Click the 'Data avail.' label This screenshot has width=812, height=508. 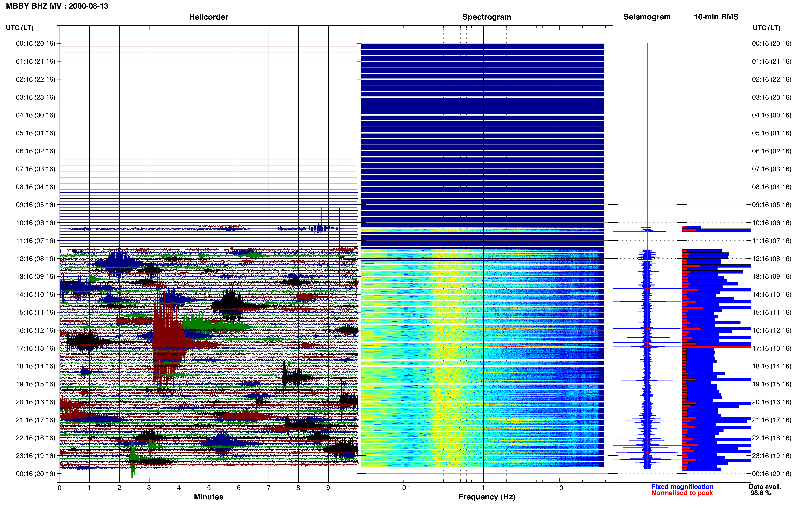(x=765, y=486)
